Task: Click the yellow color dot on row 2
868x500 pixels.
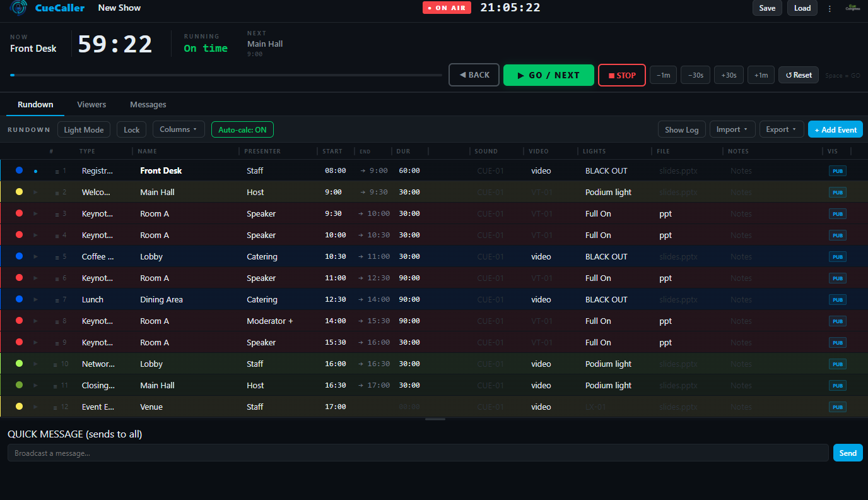Action: point(19,192)
